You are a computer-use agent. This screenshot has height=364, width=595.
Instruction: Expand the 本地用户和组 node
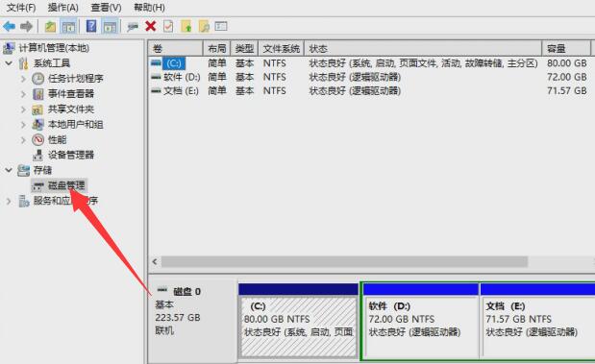[23, 125]
